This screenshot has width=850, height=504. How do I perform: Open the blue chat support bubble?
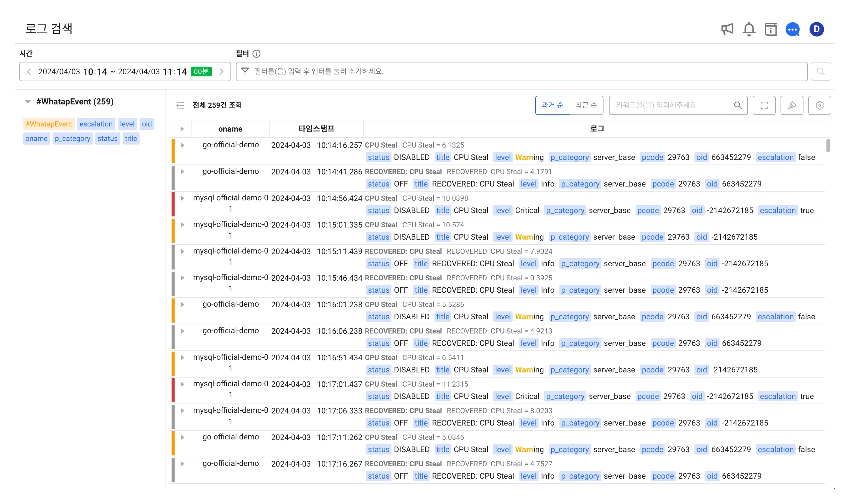click(792, 30)
